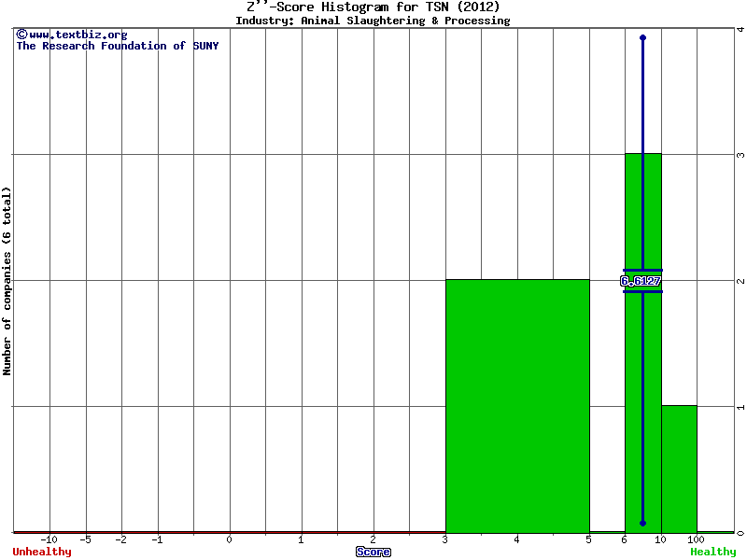Click the Industry: Animal Slaughtering & Processing subtitle
The width and height of the screenshot is (747, 560).
(373, 20)
